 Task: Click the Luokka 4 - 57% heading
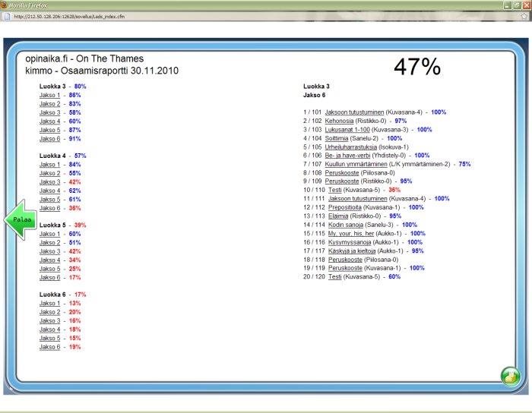pos(62,156)
